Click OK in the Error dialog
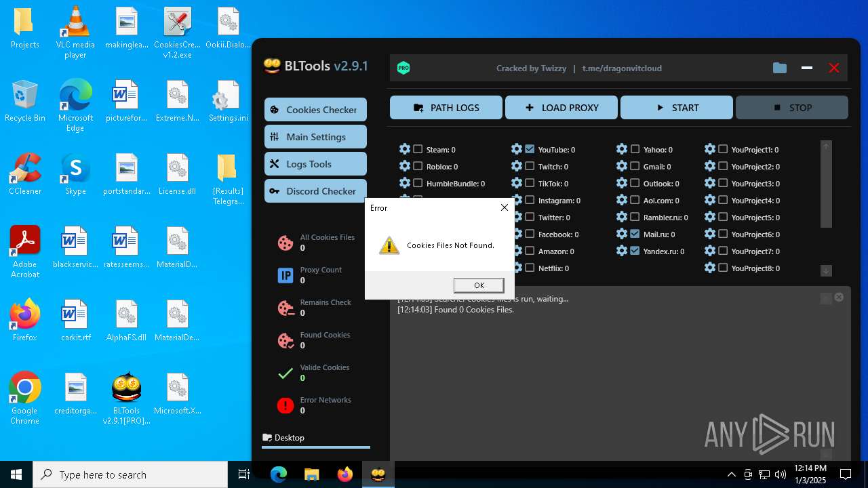Screen dimensions: 868x488 (479, 285)
